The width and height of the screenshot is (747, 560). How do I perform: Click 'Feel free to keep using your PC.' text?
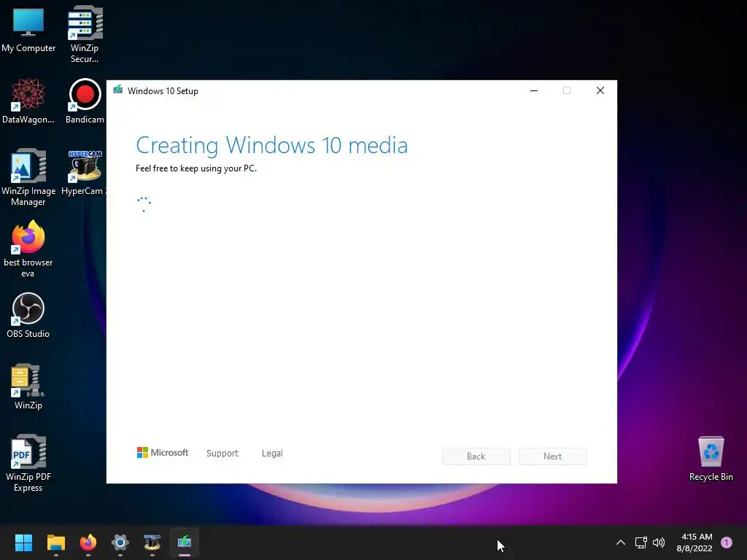[x=196, y=168]
